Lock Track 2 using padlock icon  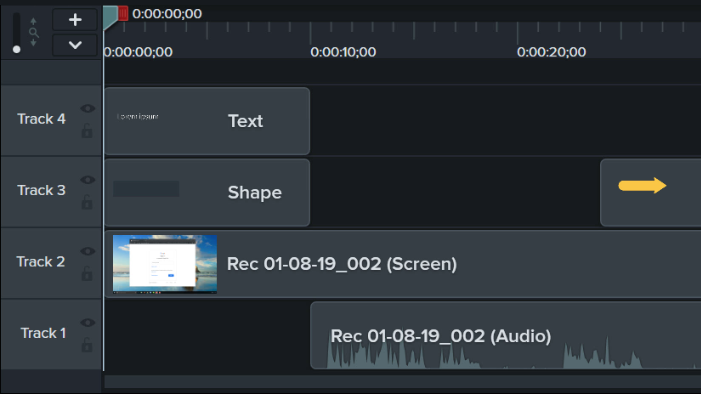click(87, 273)
